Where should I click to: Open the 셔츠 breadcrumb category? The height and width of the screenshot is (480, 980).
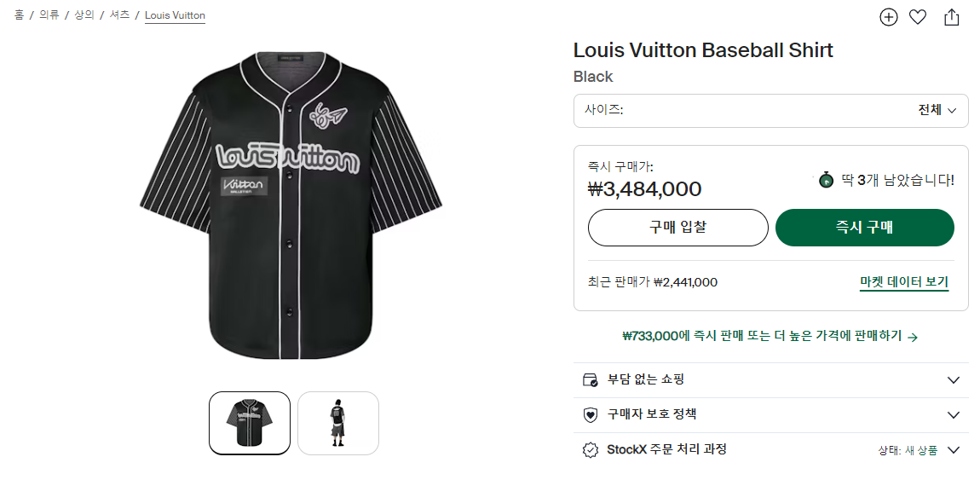point(120,15)
